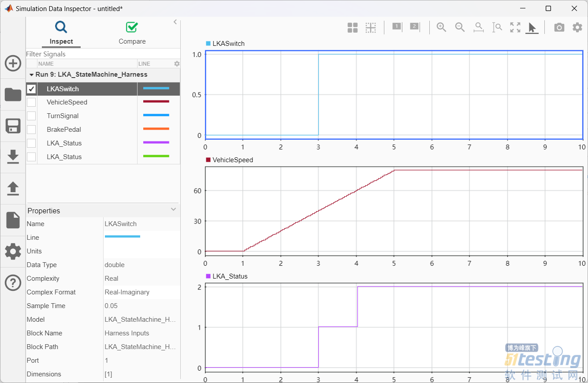Collapse Run 9 LKA_StateMachine_Harness
The width and height of the screenshot is (588, 383).
(31, 75)
